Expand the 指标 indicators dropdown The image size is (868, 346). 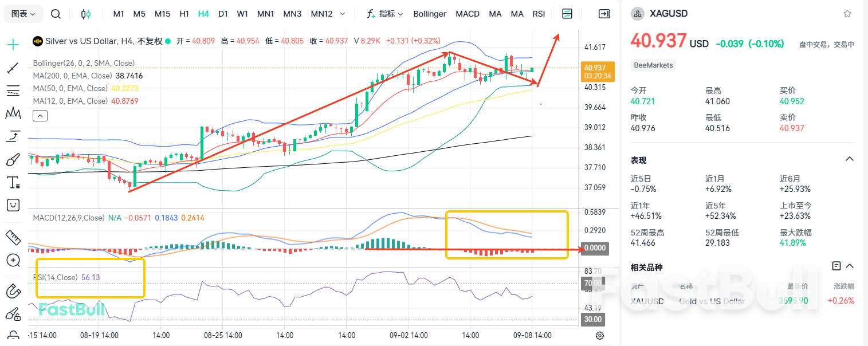384,14
